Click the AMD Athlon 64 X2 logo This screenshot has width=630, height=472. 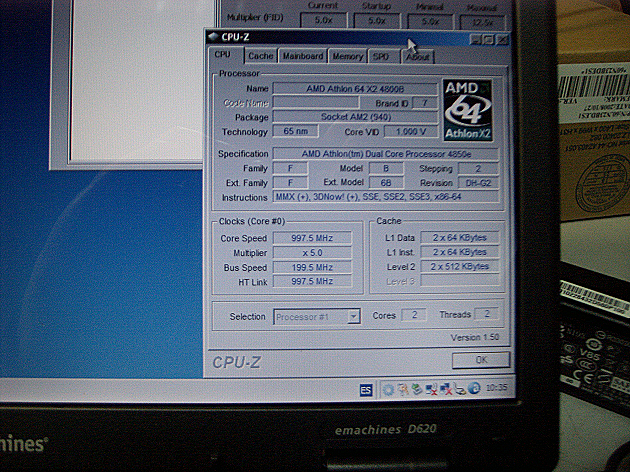pyautogui.click(x=468, y=110)
